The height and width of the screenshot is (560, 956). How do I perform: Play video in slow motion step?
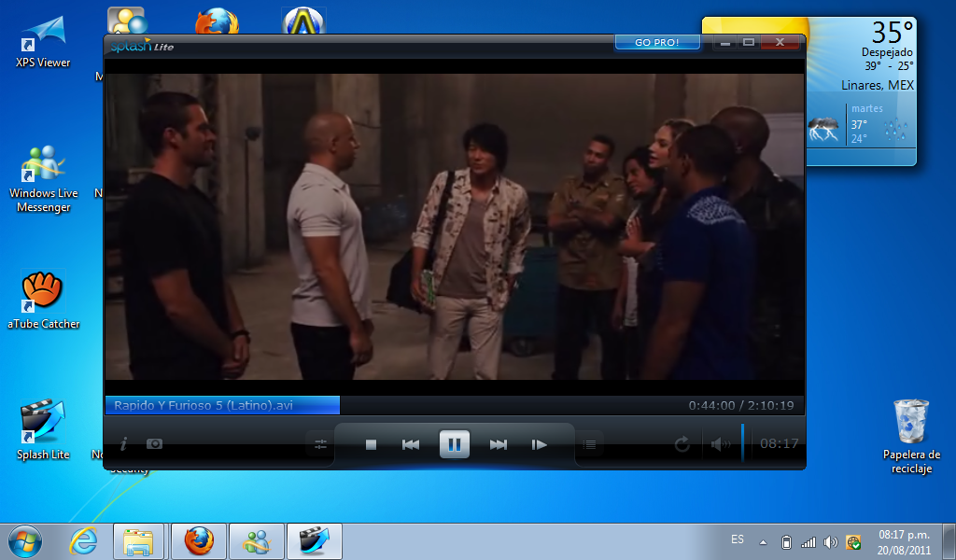pos(539,445)
